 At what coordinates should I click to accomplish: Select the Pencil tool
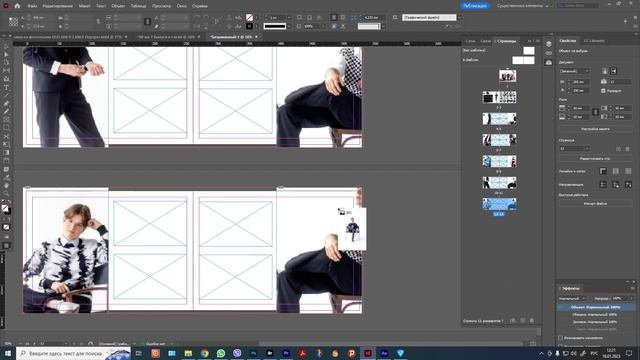(6, 111)
